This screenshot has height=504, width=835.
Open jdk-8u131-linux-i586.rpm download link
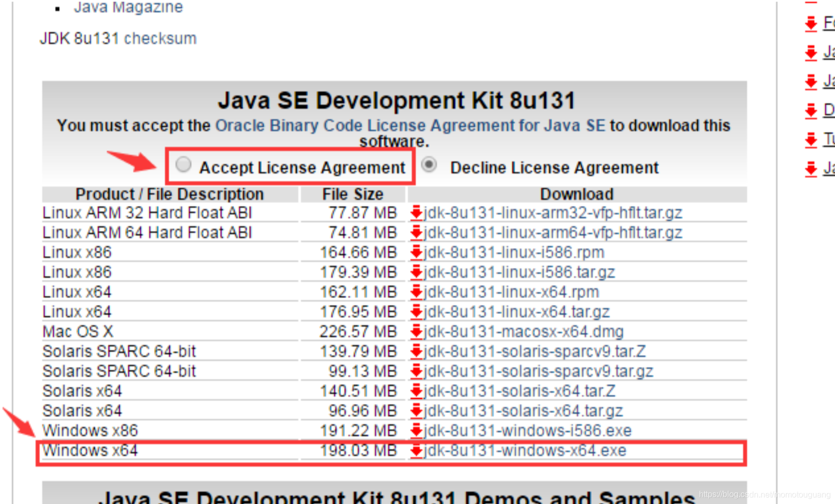pos(514,252)
